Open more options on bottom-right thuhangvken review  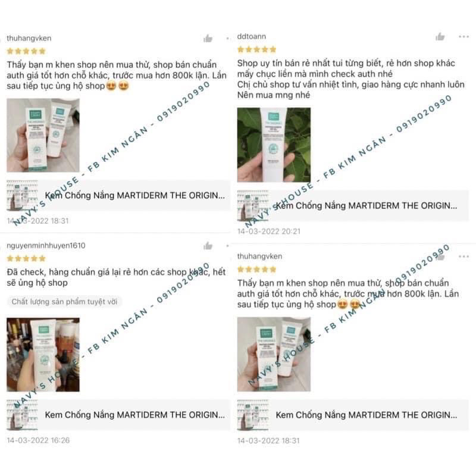(464, 256)
